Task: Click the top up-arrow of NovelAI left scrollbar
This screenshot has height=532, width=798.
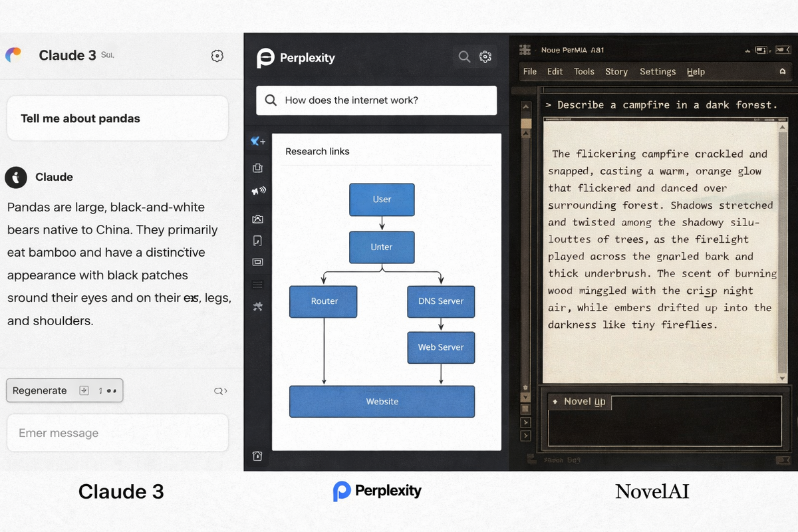Action: click(525, 107)
